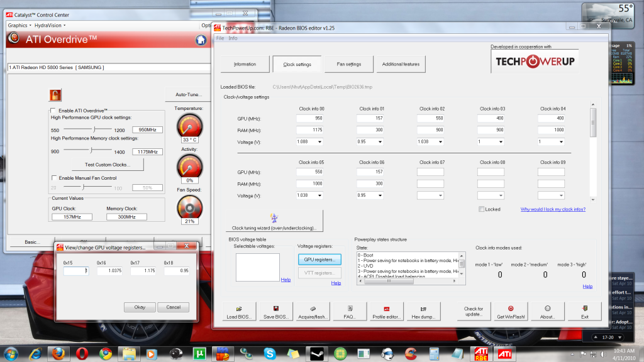Open 'Why would I lock my clock infos?' link
Viewport: 644px width, 362px height.
[x=553, y=209]
